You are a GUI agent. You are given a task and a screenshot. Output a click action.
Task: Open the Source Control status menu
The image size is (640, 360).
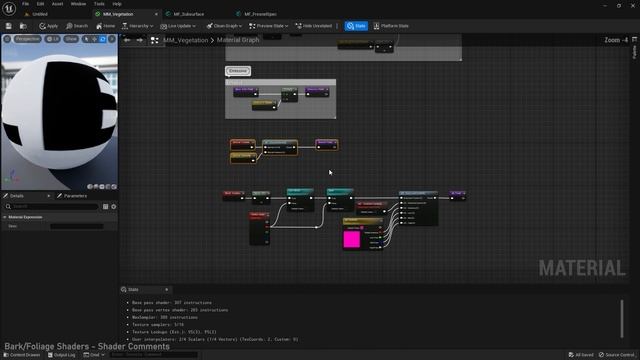[x=616, y=355]
